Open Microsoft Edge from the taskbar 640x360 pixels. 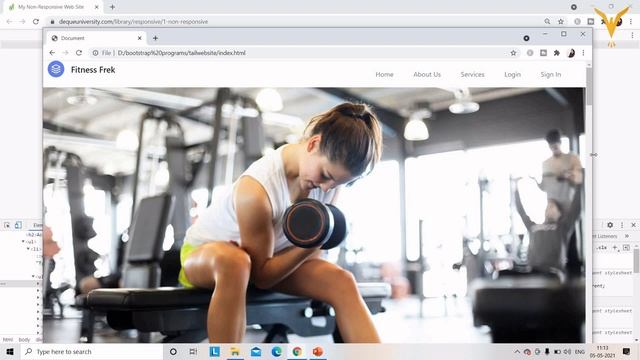[276, 351]
